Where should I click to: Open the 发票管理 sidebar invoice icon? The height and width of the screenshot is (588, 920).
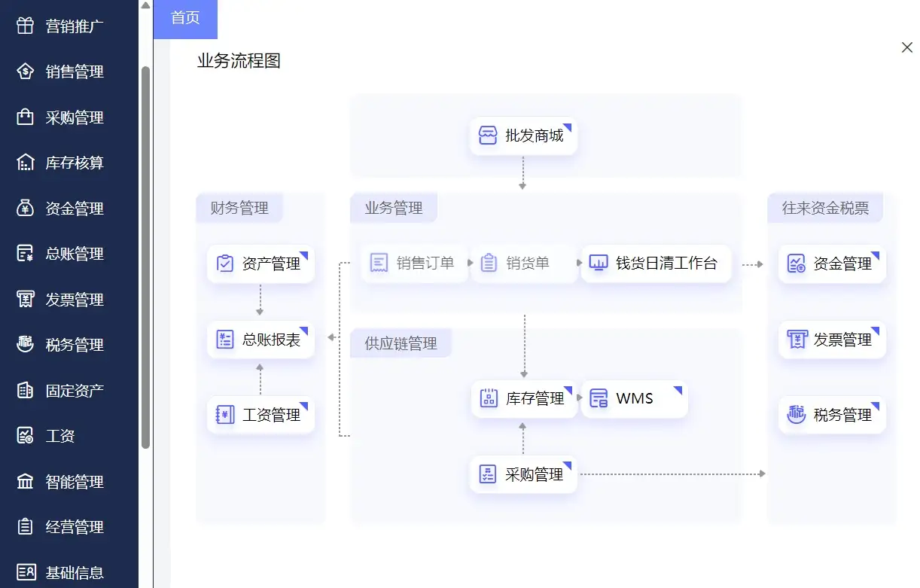[25, 300]
